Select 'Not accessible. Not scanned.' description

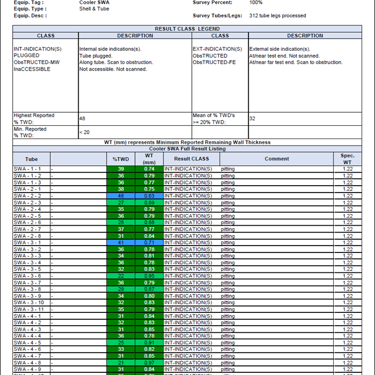click(113, 69)
